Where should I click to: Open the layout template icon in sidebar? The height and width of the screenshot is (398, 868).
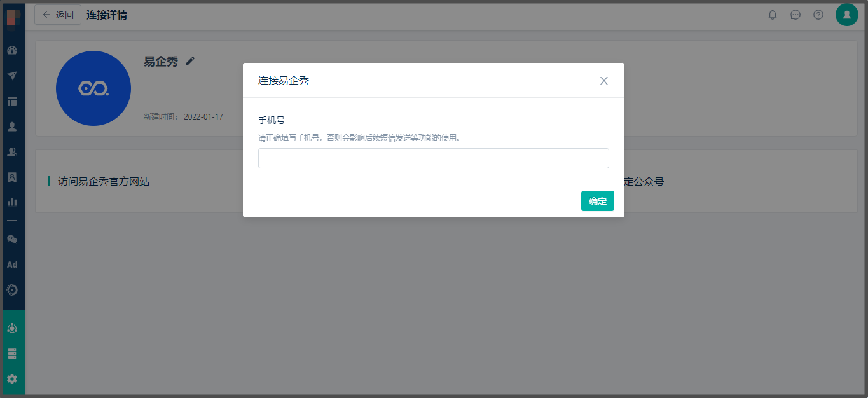(x=12, y=101)
